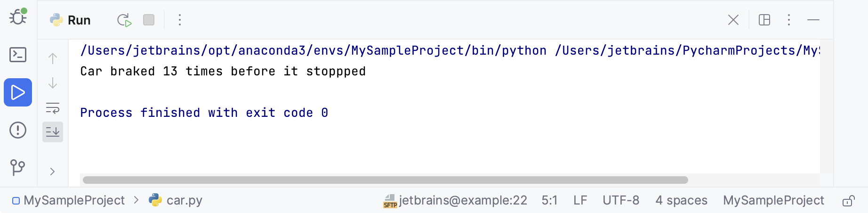Open the Debug tool window
Viewport: 868px width, 213px height.
tap(18, 17)
